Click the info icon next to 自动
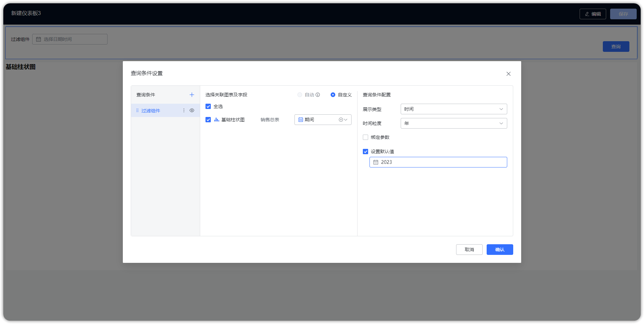Image resolution: width=644 pixels, height=324 pixels. coord(318,95)
